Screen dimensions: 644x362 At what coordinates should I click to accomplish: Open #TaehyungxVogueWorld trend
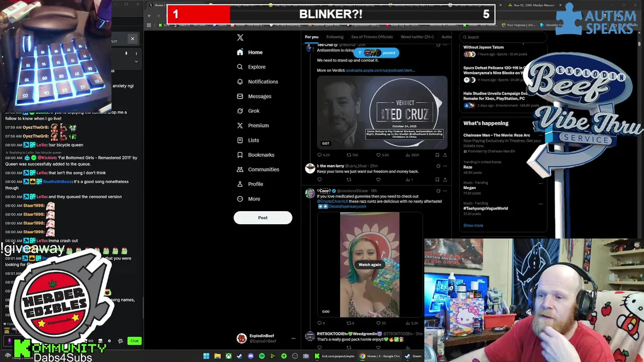[x=486, y=208]
